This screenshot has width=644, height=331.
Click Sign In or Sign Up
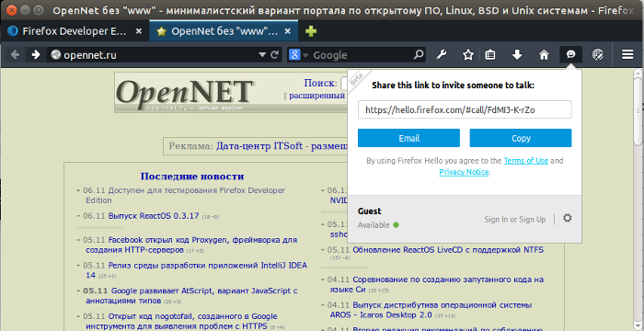[514, 220]
